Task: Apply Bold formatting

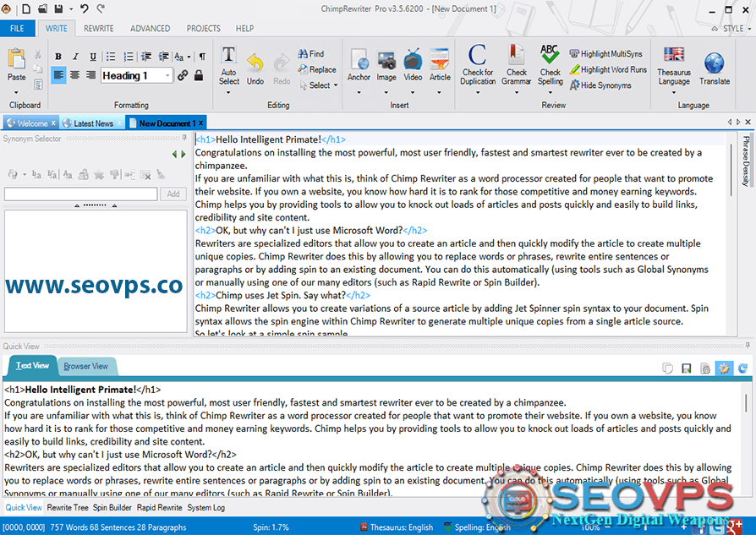Action: click(x=58, y=57)
